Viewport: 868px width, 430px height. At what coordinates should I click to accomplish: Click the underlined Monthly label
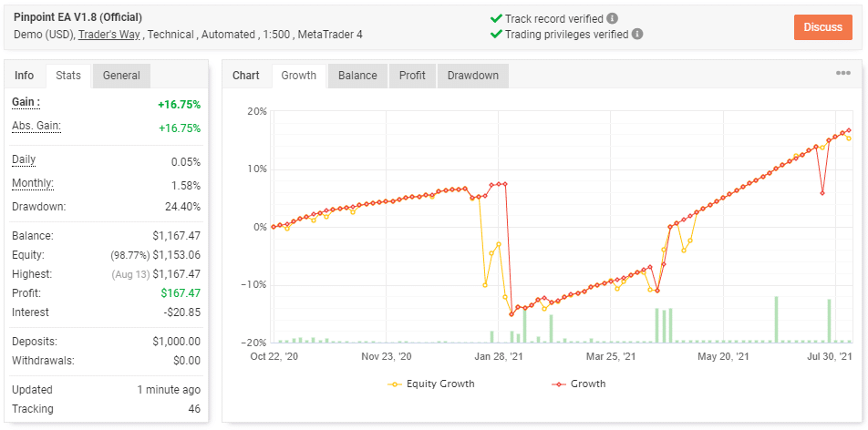(x=32, y=183)
